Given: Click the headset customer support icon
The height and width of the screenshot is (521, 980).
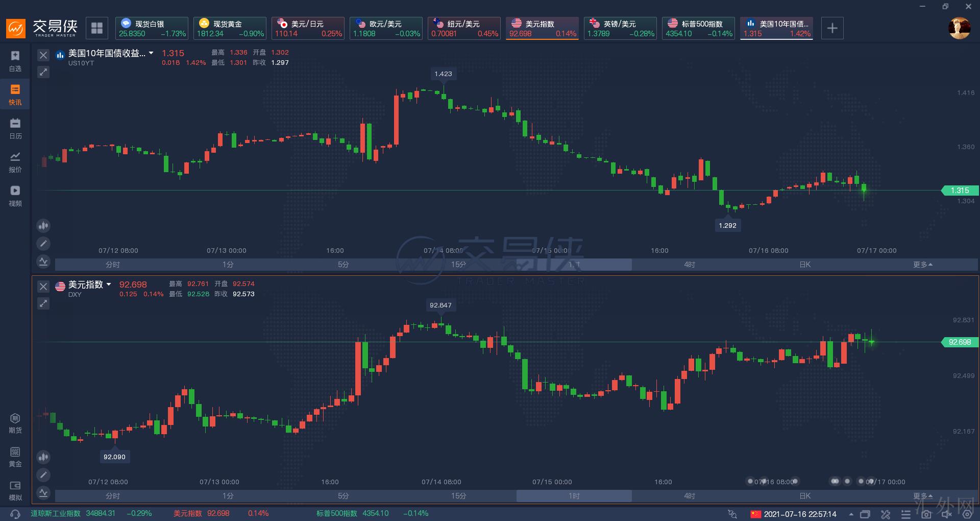Looking at the screenshot, I should 15,514.
